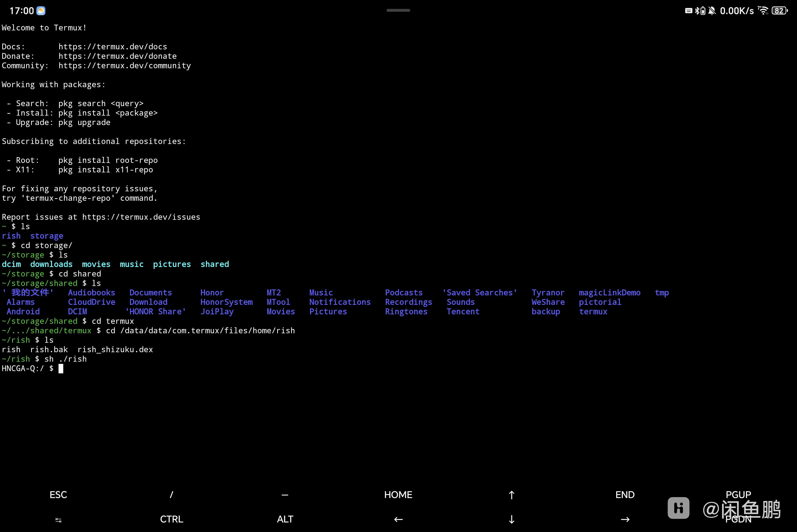Screen dimensions: 797x532
Task: Tap 'Alarms' folder name
Action: 21,302
